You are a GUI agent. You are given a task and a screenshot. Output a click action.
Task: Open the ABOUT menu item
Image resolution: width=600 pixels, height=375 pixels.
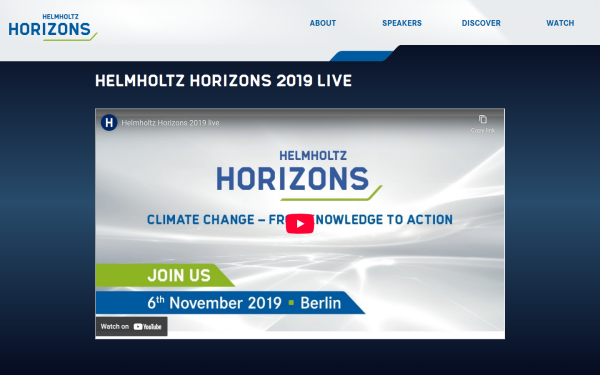coord(323,23)
